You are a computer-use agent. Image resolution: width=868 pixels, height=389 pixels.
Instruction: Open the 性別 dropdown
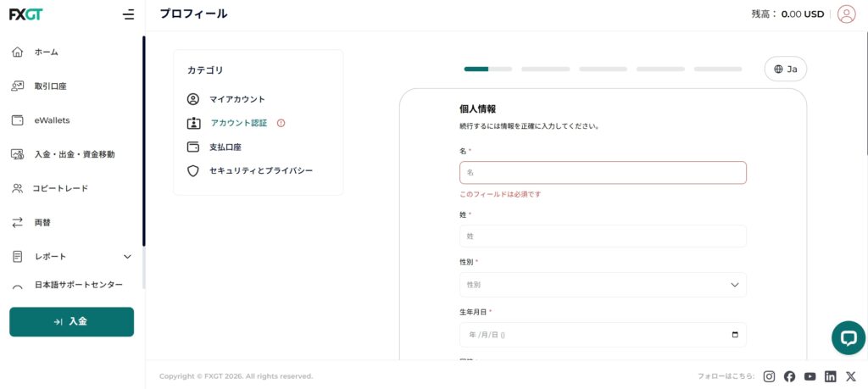pos(603,285)
